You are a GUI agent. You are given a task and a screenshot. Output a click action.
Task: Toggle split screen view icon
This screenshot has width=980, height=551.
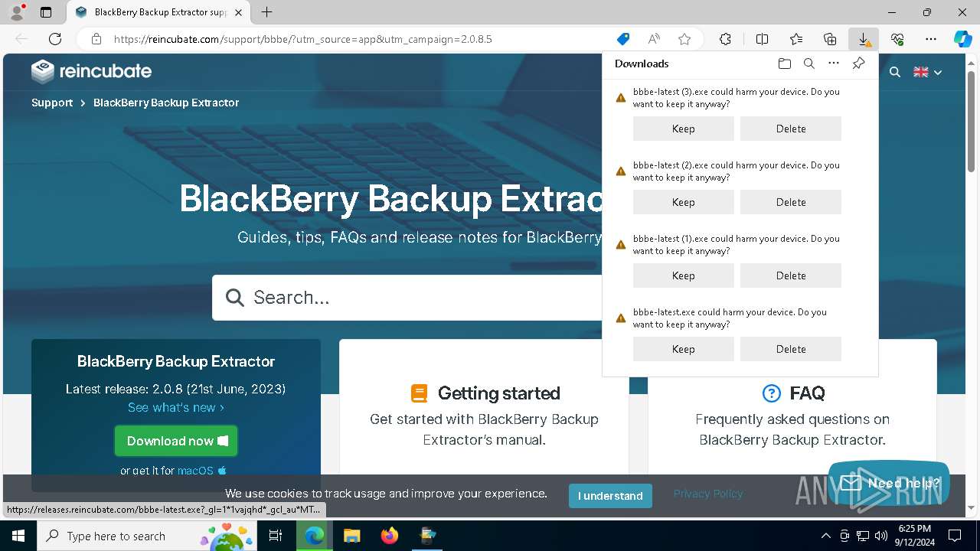pyautogui.click(x=762, y=39)
